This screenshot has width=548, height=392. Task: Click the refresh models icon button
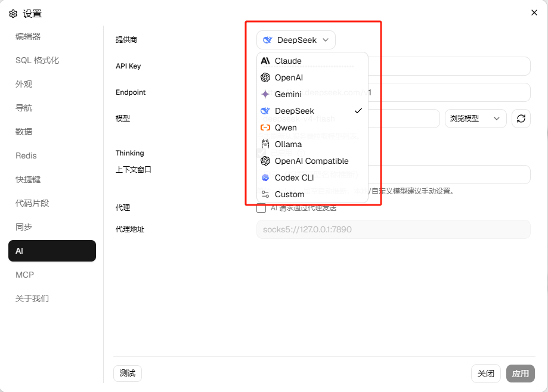[x=521, y=119]
